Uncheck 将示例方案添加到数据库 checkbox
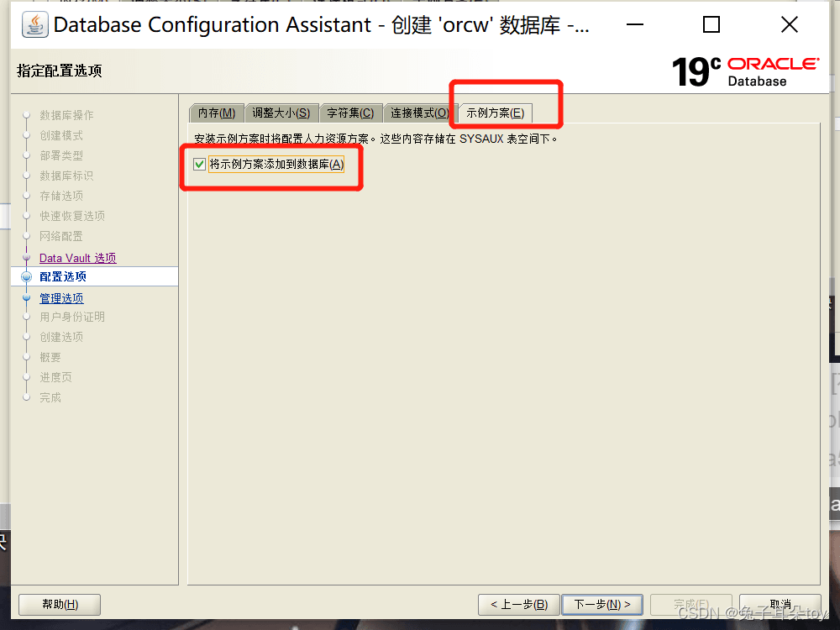Image resolution: width=840 pixels, height=630 pixels. 199,164
